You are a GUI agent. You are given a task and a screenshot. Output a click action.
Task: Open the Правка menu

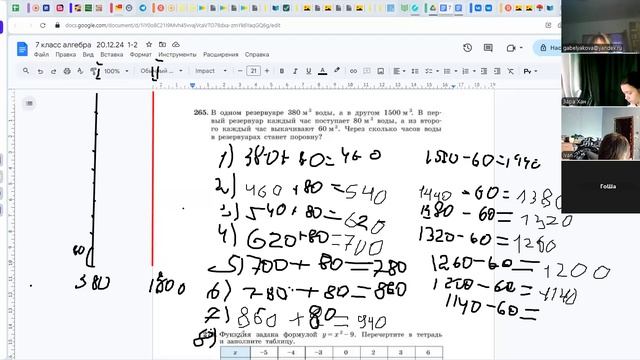click(x=65, y=54)
